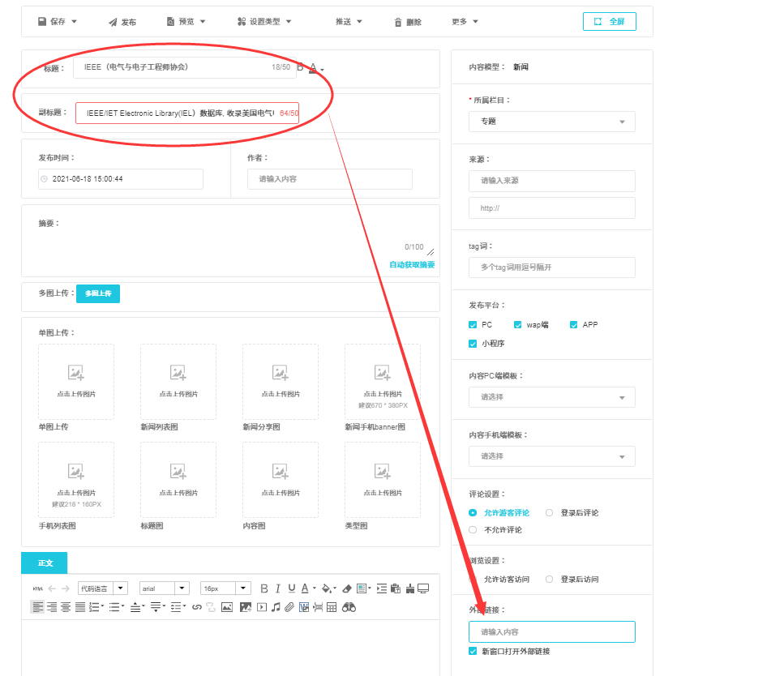Click the indent icon in editor
The height and width of the screenshot is (676, 784).
coord(382,588)
